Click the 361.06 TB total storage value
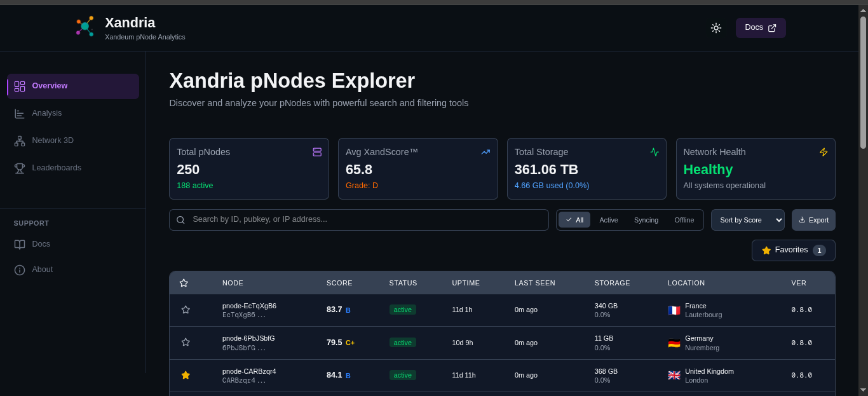The width and height of the screenshot is (868, 396). coord(546,170)
